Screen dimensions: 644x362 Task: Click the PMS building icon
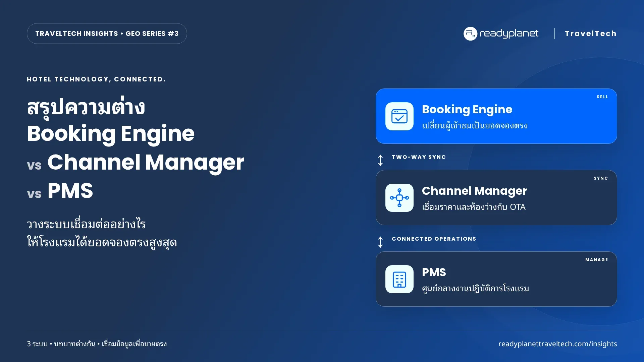point(399,279)
